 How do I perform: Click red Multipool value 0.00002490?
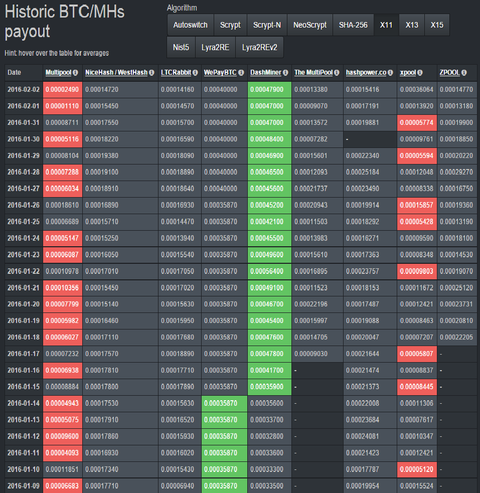pyautogui.click(x=62, y=90)
